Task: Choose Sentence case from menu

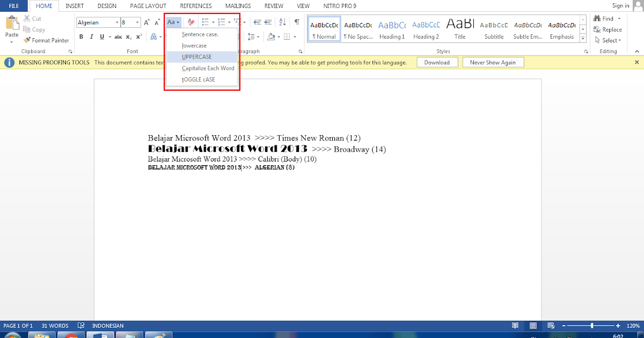Action: tap(200, 34)
